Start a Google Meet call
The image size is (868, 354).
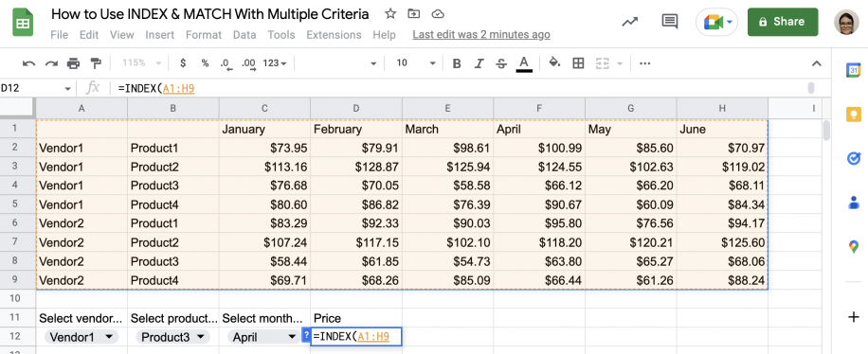(717, 22)
